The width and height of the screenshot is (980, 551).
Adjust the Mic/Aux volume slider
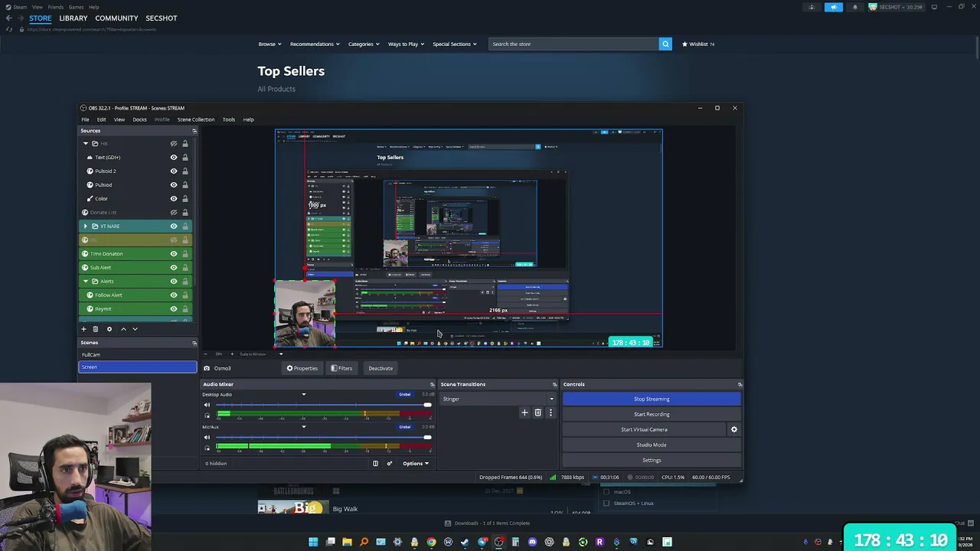point(325,437)
